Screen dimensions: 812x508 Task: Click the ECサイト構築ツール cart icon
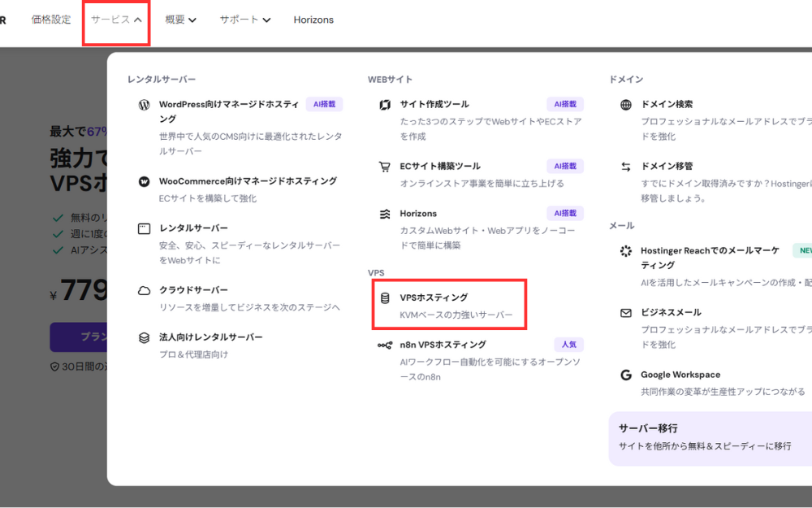(x=385, y=167)
